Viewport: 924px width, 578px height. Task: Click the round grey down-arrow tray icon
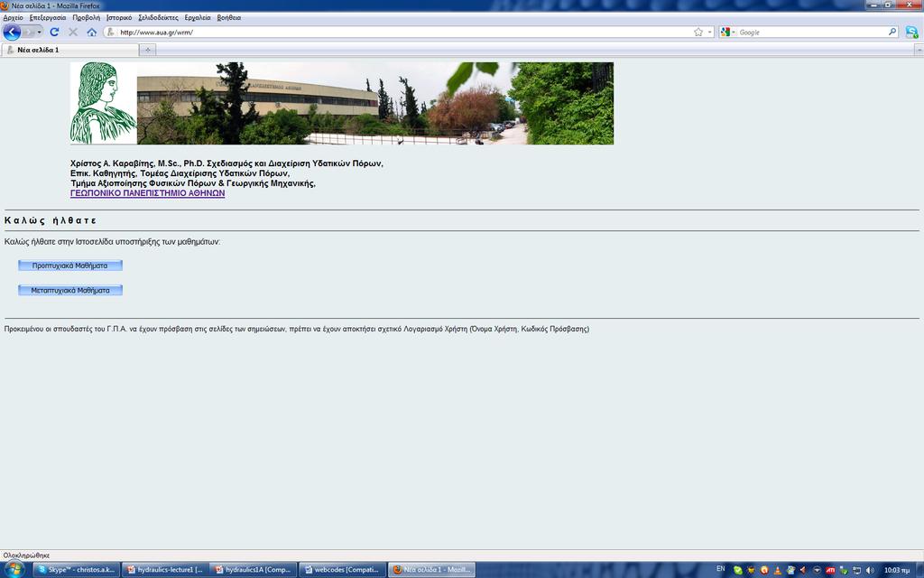tap(817, 571)
